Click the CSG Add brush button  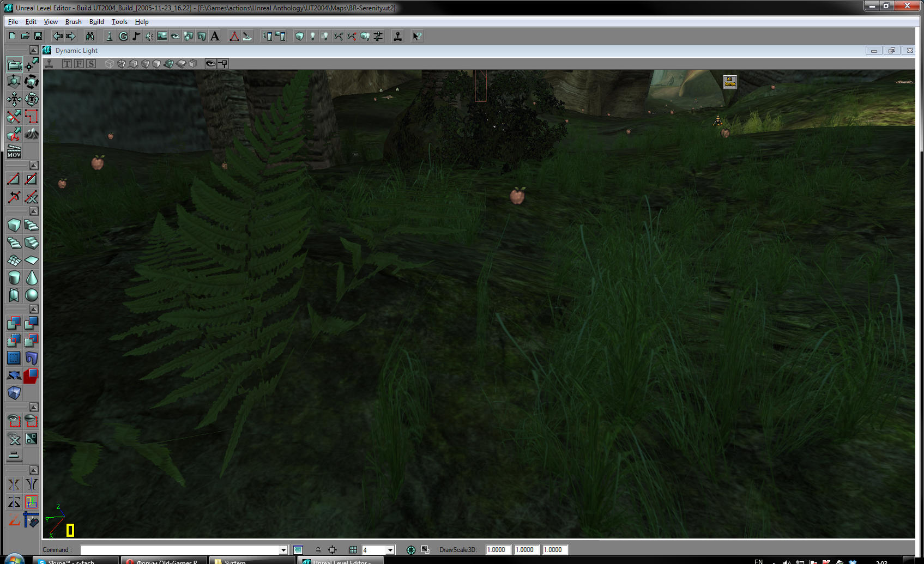14,323
